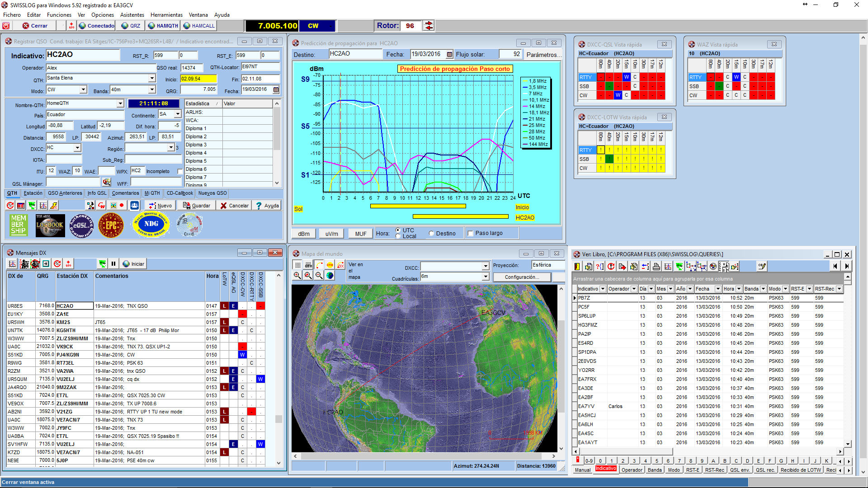Click the rotor turn icon
The width and height of the screenshot is (868, 488).
(429, 26)
